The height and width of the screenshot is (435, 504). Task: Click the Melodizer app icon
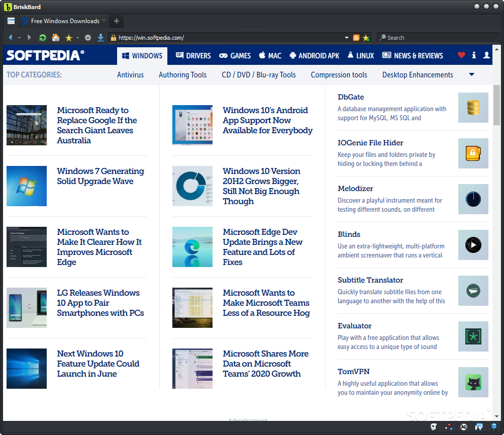click(x=473, y=199)
